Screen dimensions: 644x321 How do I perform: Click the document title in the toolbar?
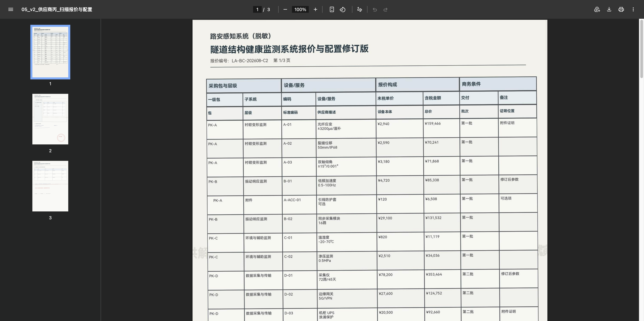57,10
